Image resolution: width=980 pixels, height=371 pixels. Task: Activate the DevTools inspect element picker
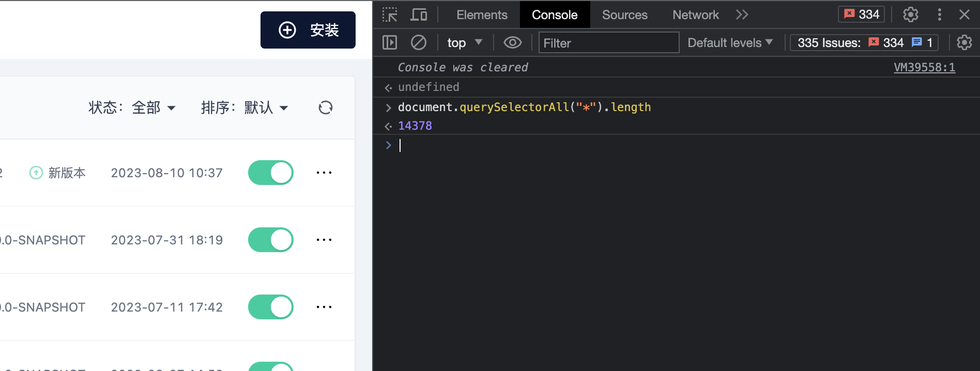pyautogui.click(x=390, y=14)
